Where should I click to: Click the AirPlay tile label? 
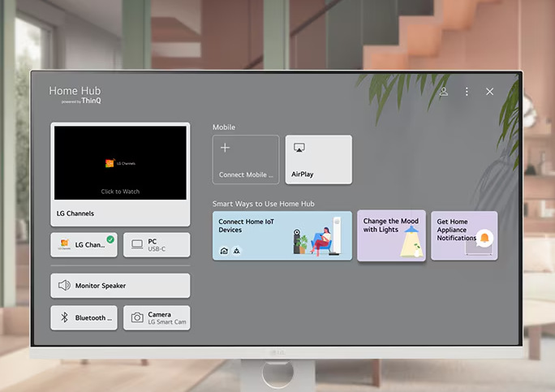click(303, 174)
